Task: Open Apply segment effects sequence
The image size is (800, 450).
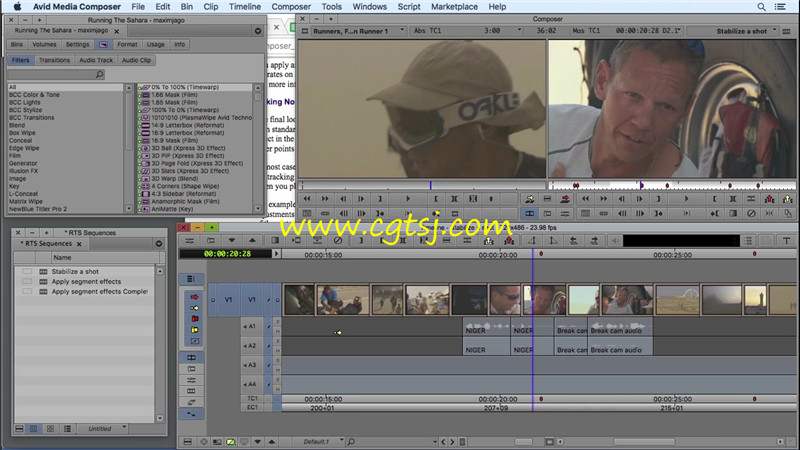Action: (86, 282)
